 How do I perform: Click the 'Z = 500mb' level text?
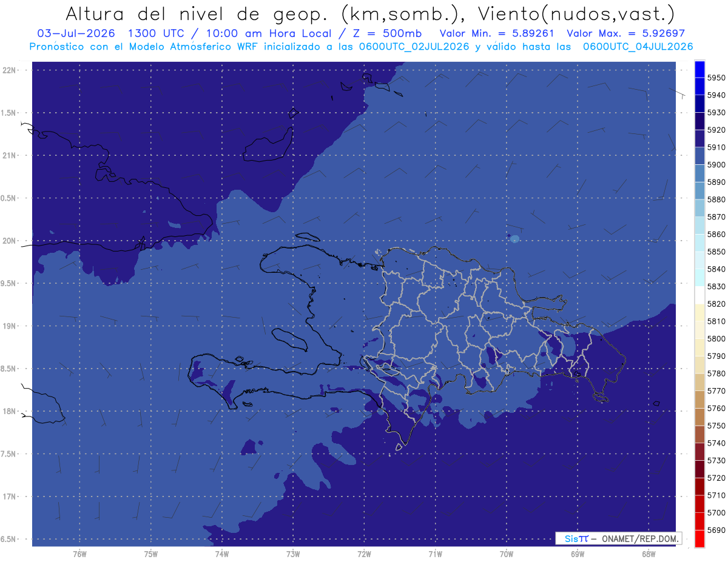(388, 33)
